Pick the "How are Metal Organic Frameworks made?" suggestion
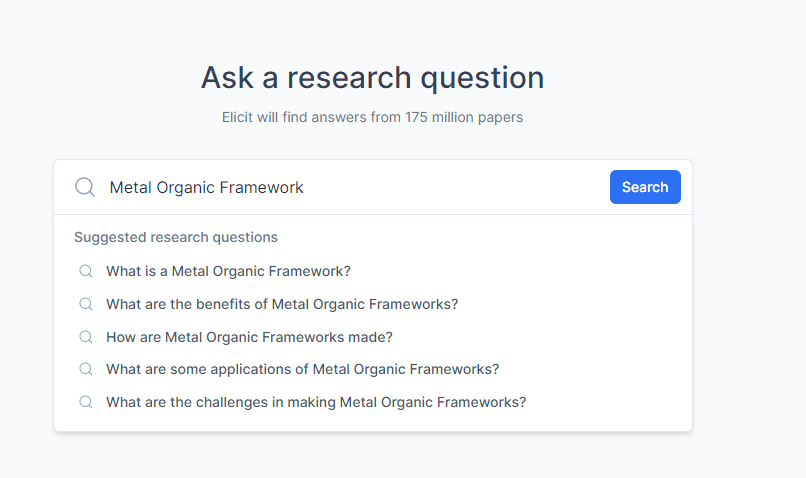 pos(249,337)
